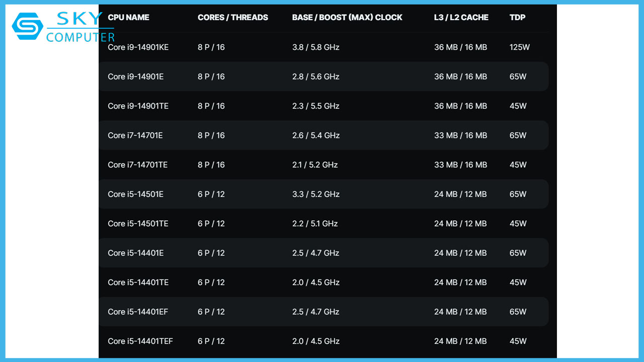Select the Core i5-14501E CPU name
The height and width of the screenshot is (362, 644).
pyautogui.click(x=135, y=195)
